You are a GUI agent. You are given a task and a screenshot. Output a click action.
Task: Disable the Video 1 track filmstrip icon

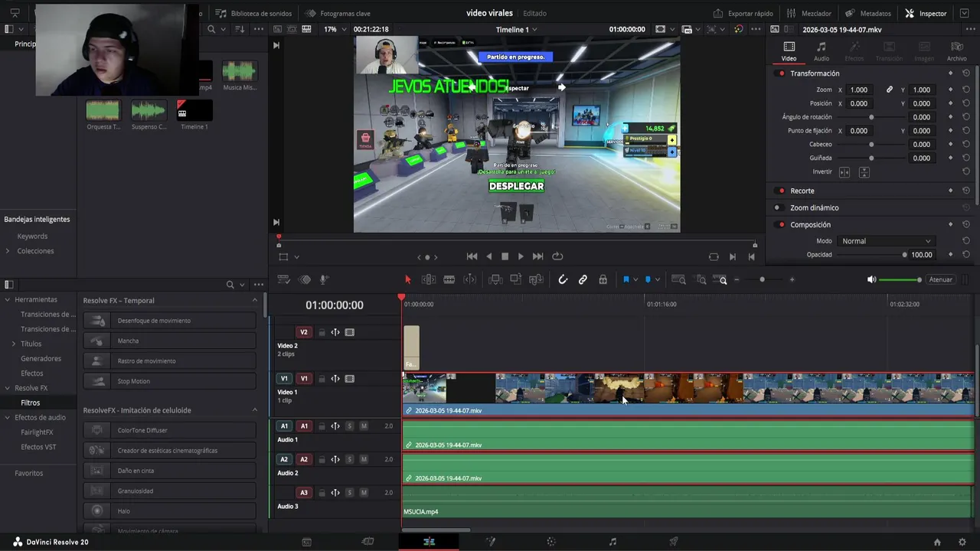[x=350, y=379]
